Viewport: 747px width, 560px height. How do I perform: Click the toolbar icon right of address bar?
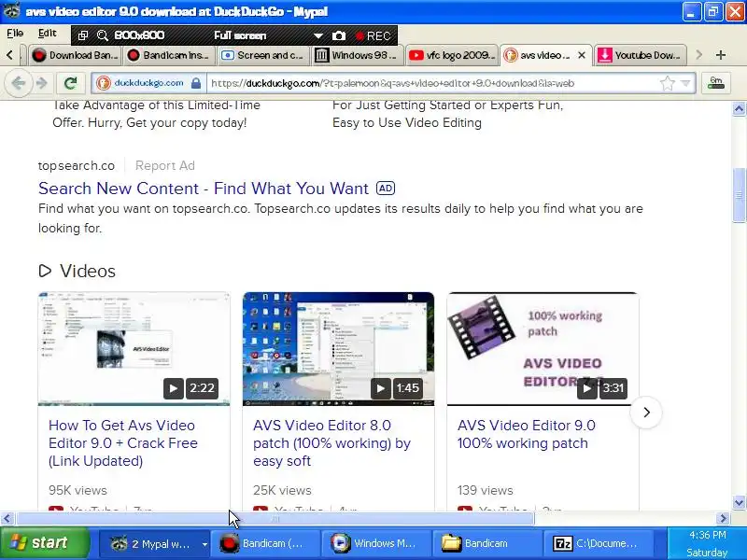pos(716,83)
